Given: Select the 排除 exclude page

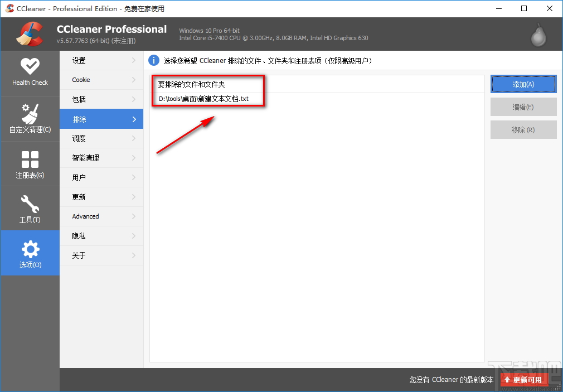Looking at the screenshot, I should [101, 119].
